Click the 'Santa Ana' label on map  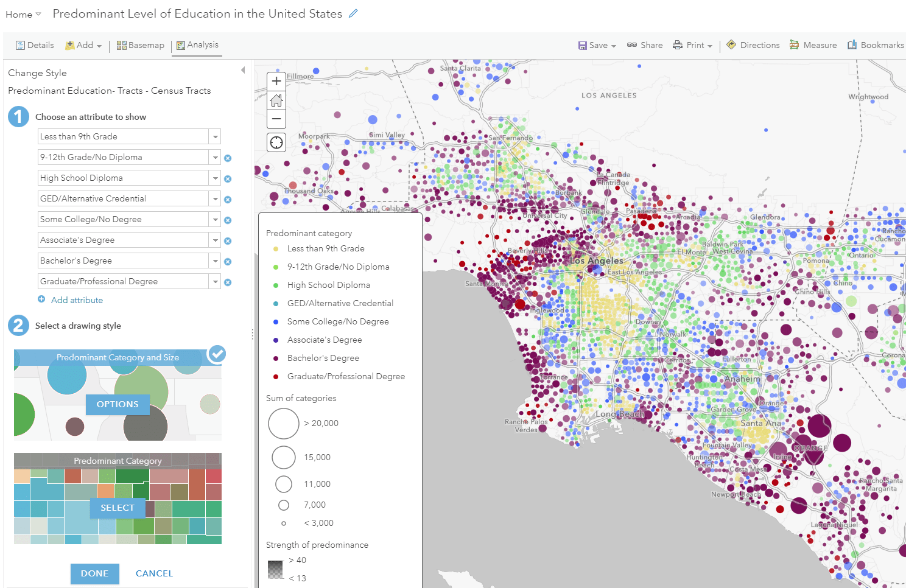[760, 423]
